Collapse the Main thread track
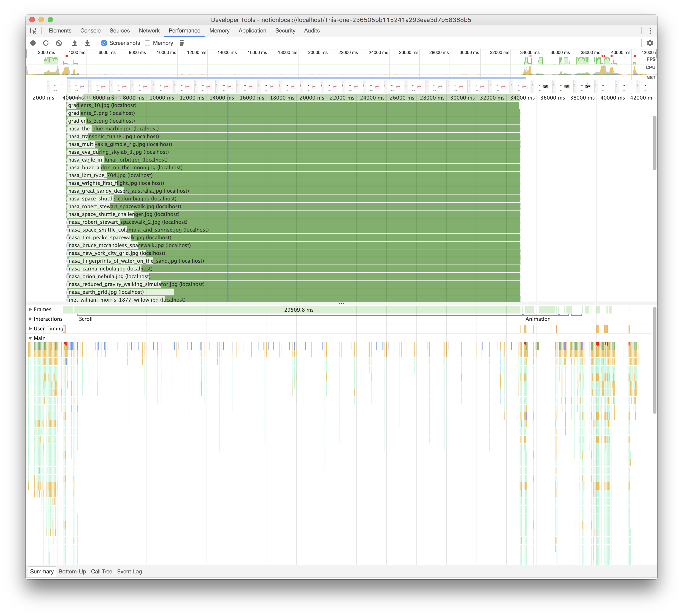The image size is (683, 616). (x=30, y=338)
